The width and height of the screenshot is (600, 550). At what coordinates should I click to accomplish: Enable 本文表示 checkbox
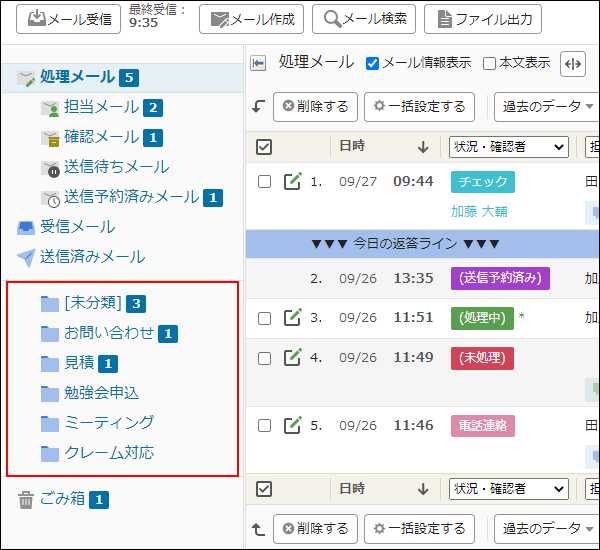489,64
